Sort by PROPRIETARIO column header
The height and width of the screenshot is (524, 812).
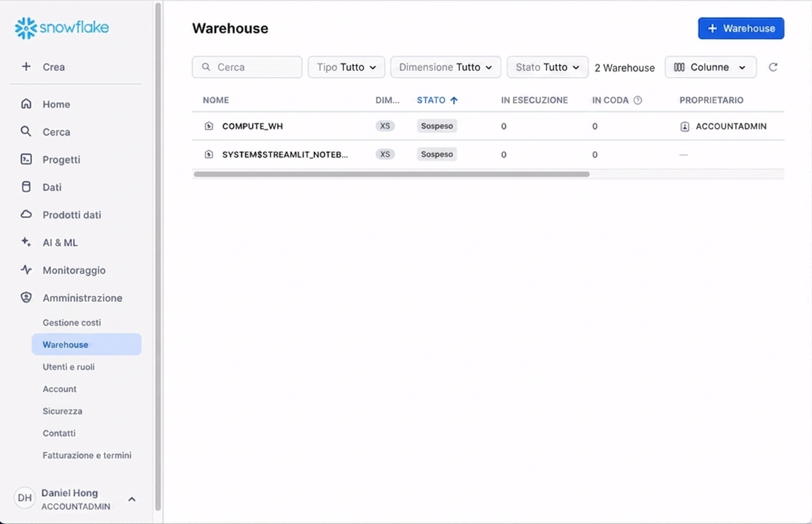coord(711,100)
